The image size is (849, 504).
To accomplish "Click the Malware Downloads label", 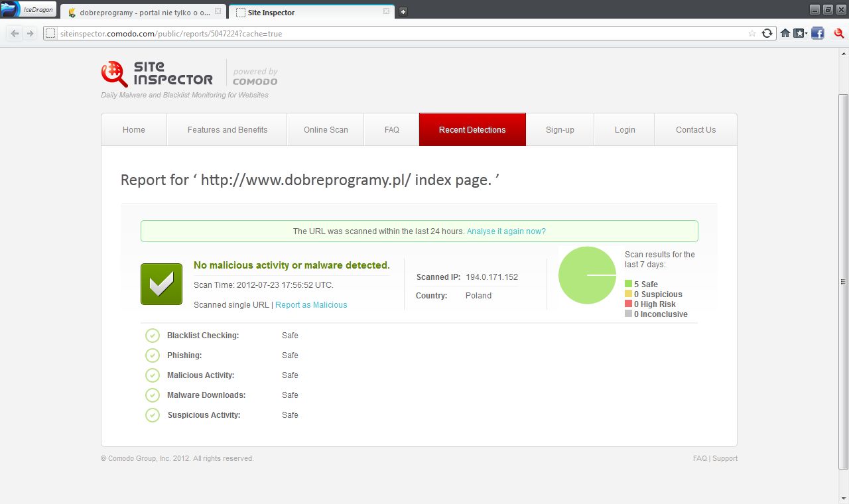I will 206,395.
